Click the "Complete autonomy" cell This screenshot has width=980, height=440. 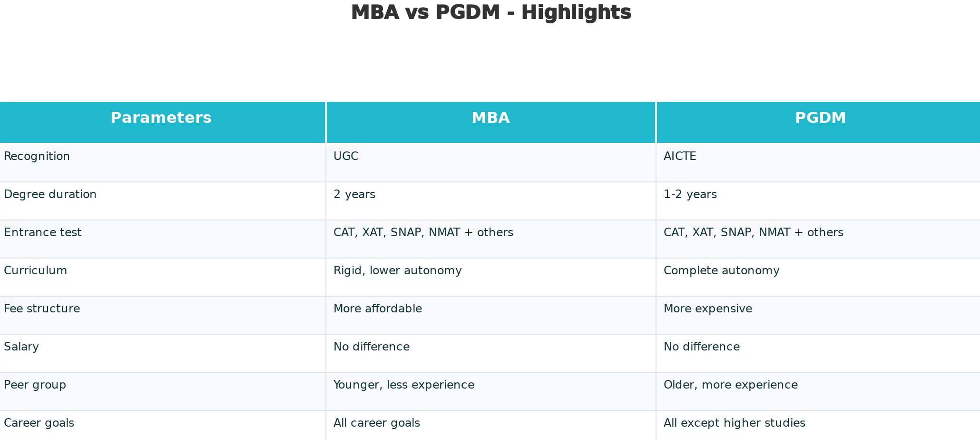(721, 271)
